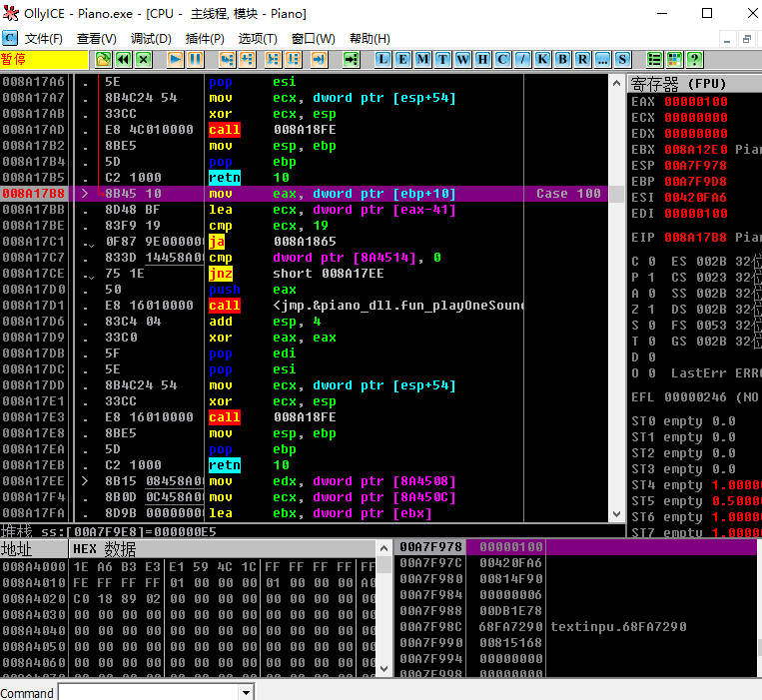Toggle the C flag value
The width and height of the screenshot is (762, 700).
652,262
